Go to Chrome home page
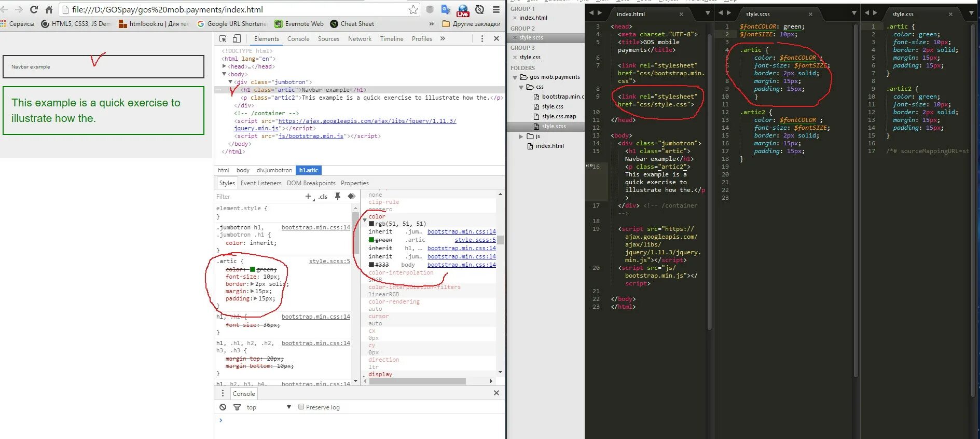The width and height of the screenshot is (980, 439). click(x=49, y=9)
